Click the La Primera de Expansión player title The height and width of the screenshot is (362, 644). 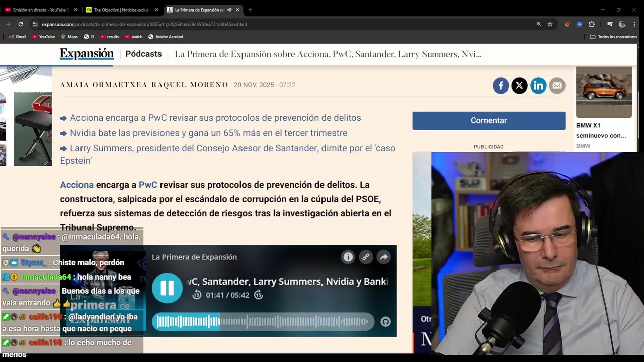(194, 257)
